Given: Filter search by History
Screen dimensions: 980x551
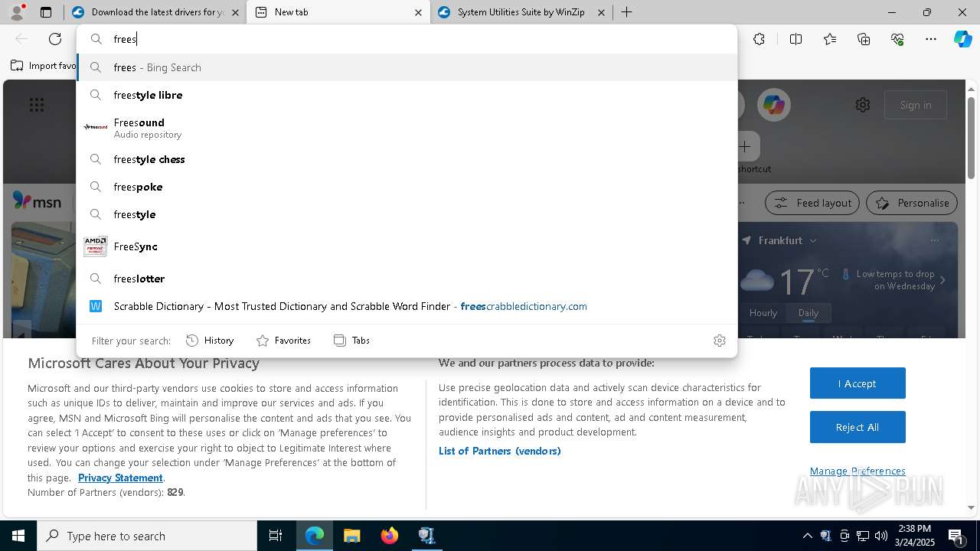Looking at the screenshot, I should click(x=210, y=341).
